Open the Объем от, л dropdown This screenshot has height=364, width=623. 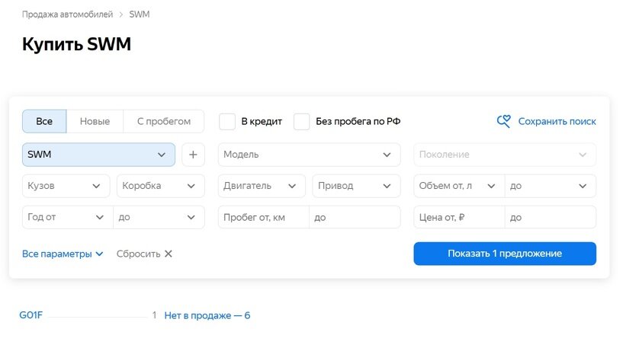pyautogui.click(x=459, y=186)
